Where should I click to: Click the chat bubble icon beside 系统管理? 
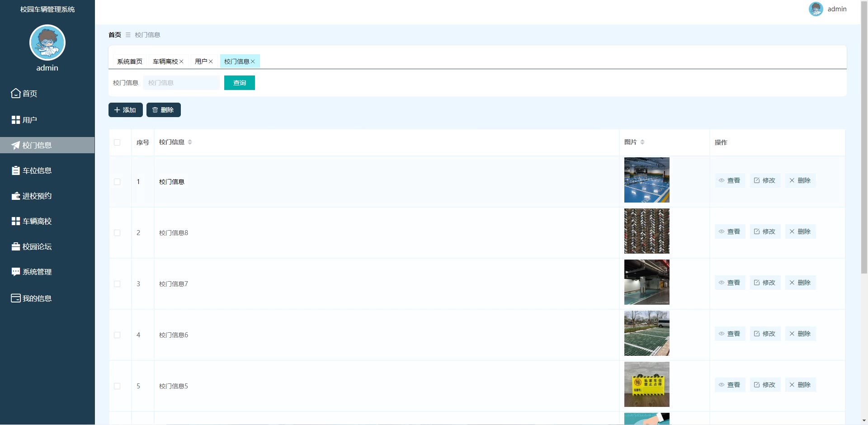(x=16, y=272)
